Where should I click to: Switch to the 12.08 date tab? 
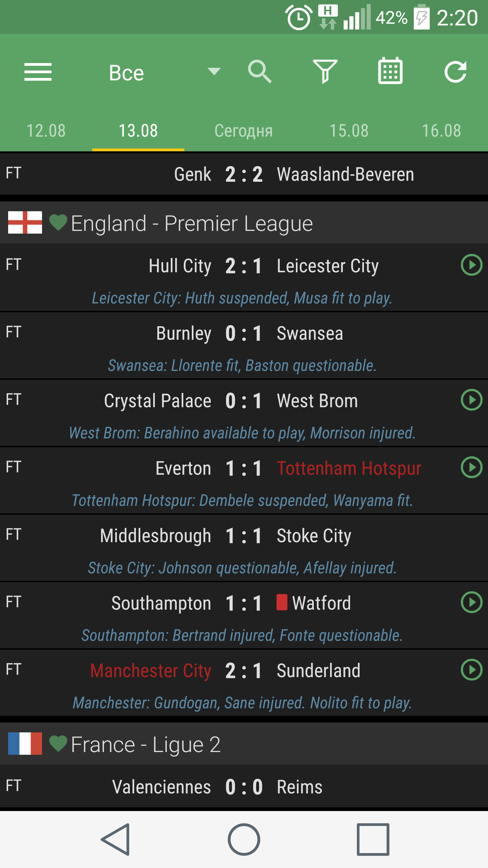pos(46,131)
